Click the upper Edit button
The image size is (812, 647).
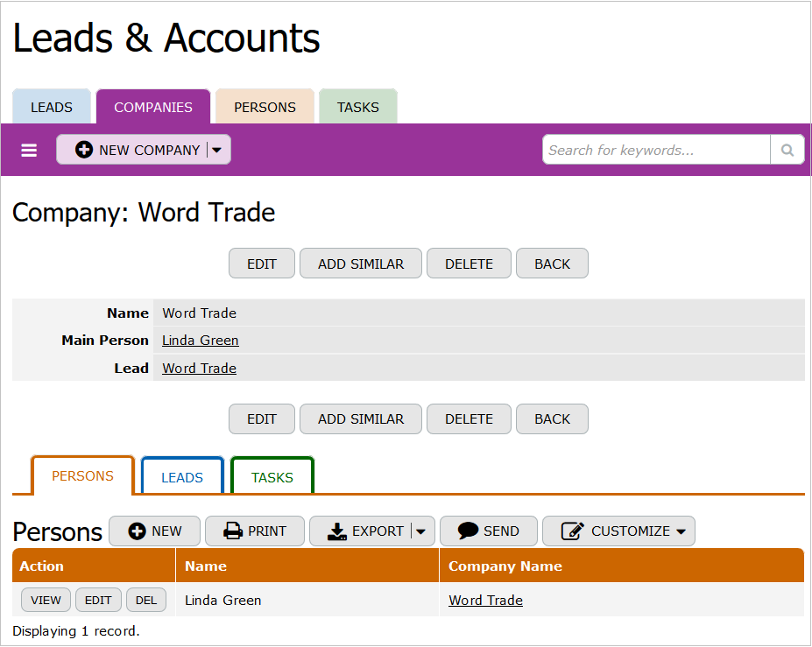pos(262,264)
